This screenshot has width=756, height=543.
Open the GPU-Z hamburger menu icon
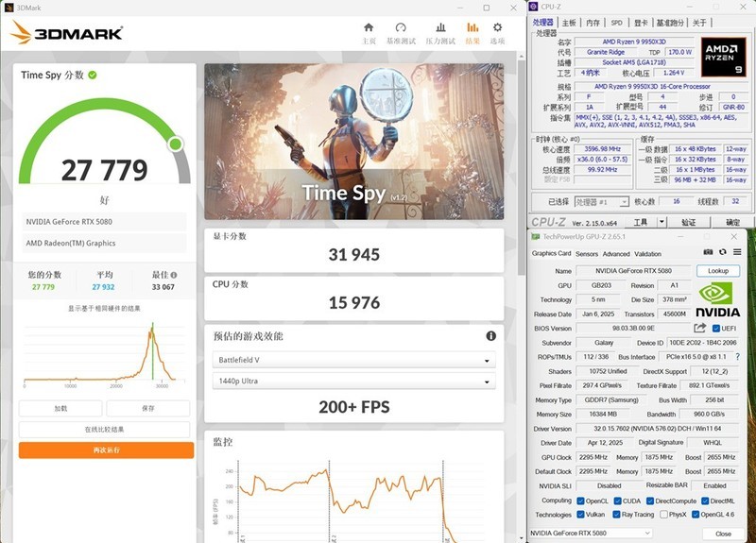click(x=737, y=252)
